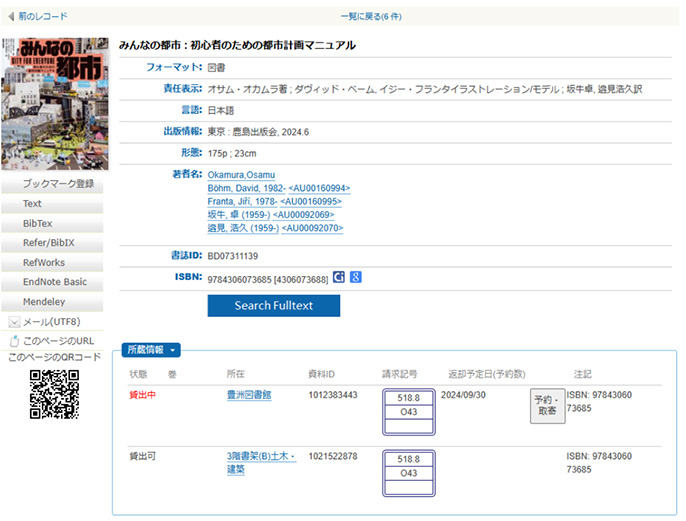The height and width of the screenshot is (521, 686).
Task: Click format value 図書
Action: pyautogui.click(x=217, y=68)
